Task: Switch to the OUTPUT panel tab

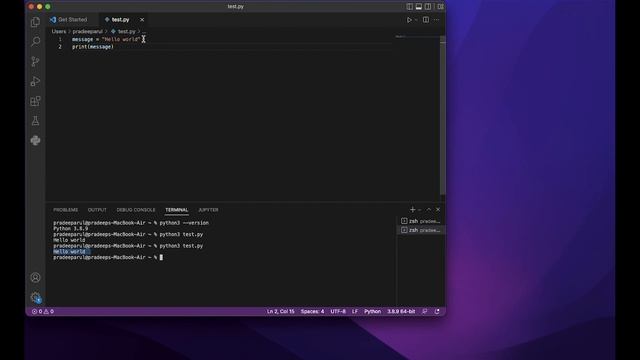Action: tap(97, 210)
